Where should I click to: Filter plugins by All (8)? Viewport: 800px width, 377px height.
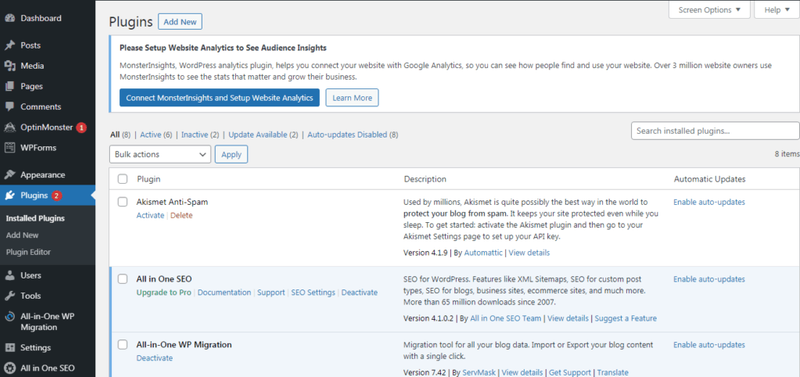[x=120, y=135]
